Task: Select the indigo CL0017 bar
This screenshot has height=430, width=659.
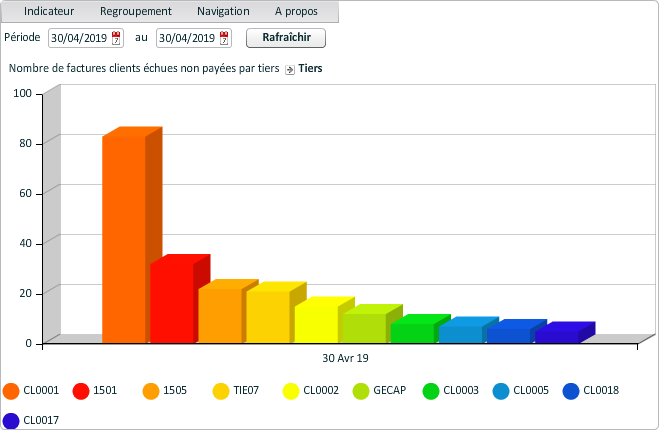Action: [x=557, y=337]
